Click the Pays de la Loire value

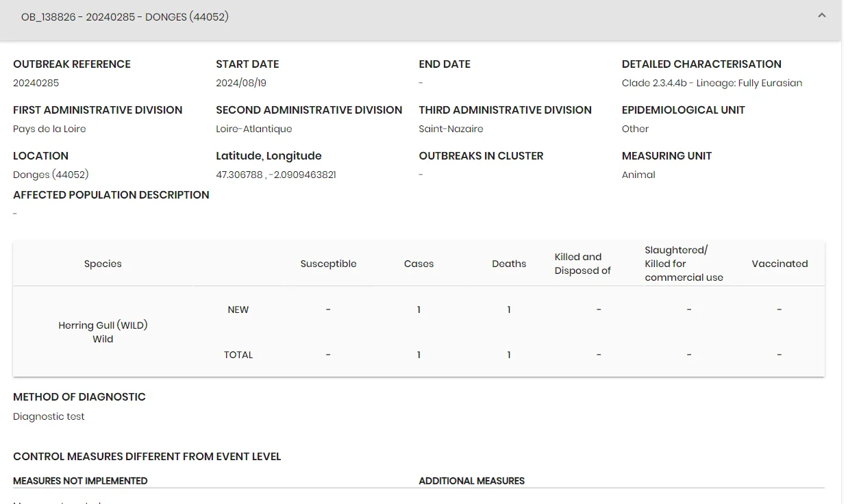pos(49,129)
